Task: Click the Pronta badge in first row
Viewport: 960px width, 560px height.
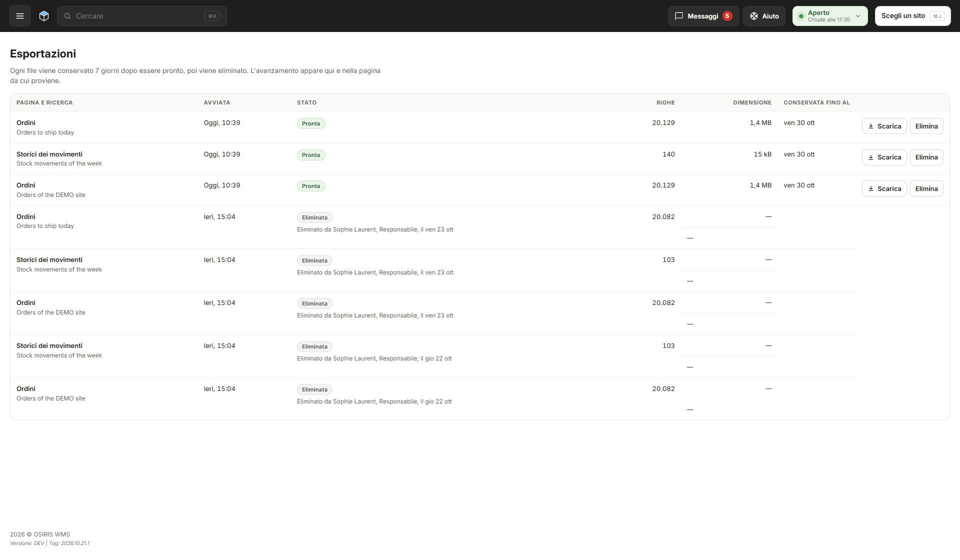Action: (311, 123)
